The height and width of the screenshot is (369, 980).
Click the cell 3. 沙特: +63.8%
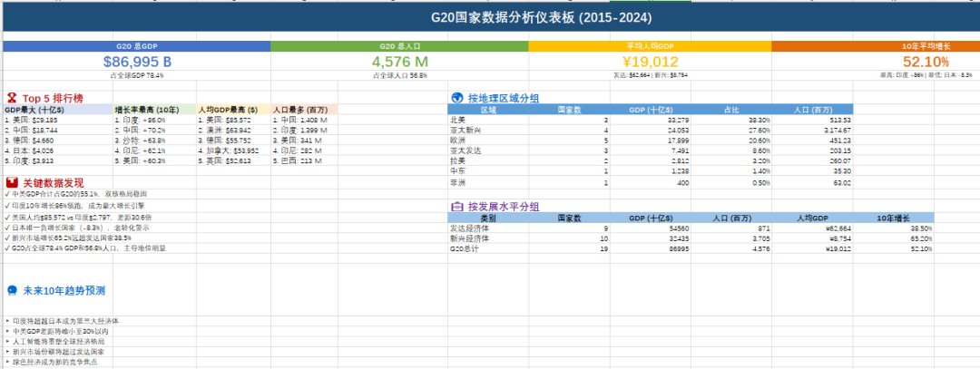click(154, 141)
